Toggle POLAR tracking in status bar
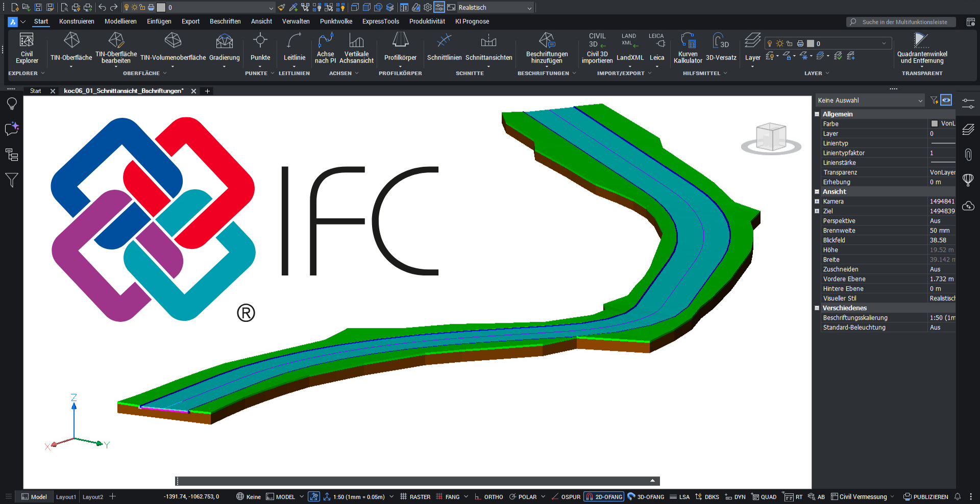 point(523,497)
